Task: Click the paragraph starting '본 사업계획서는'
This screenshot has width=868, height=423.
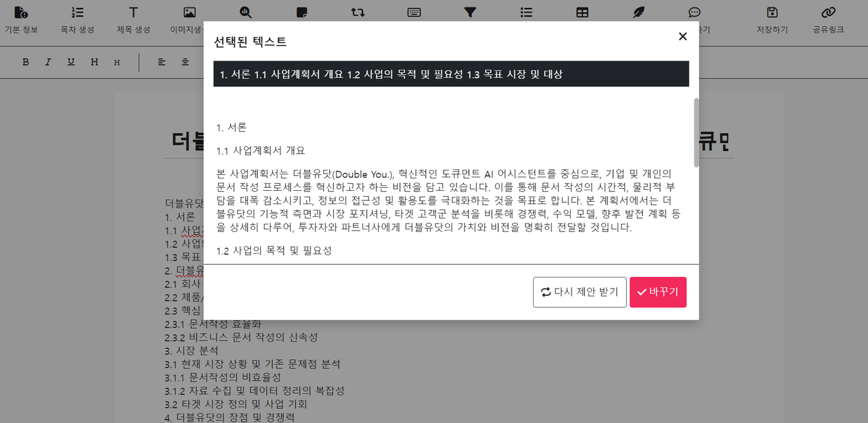Action: click(448, 200)
